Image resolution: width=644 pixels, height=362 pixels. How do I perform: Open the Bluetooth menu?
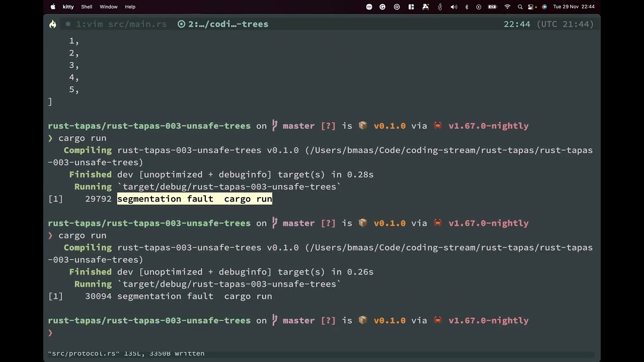coord(466,7)
